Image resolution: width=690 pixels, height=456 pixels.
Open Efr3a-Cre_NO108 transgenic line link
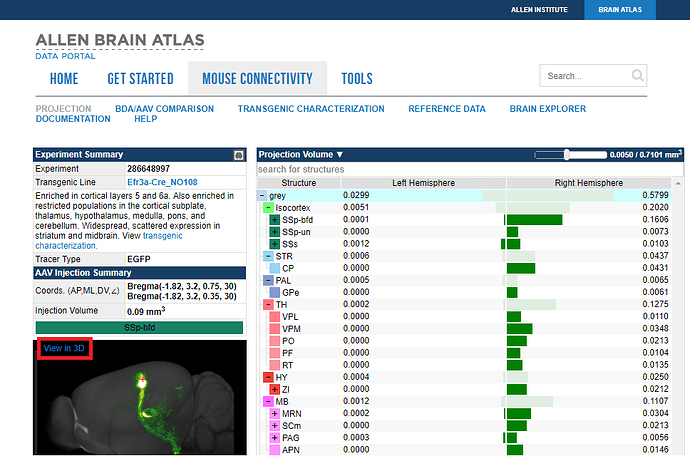tap(162, 182)
